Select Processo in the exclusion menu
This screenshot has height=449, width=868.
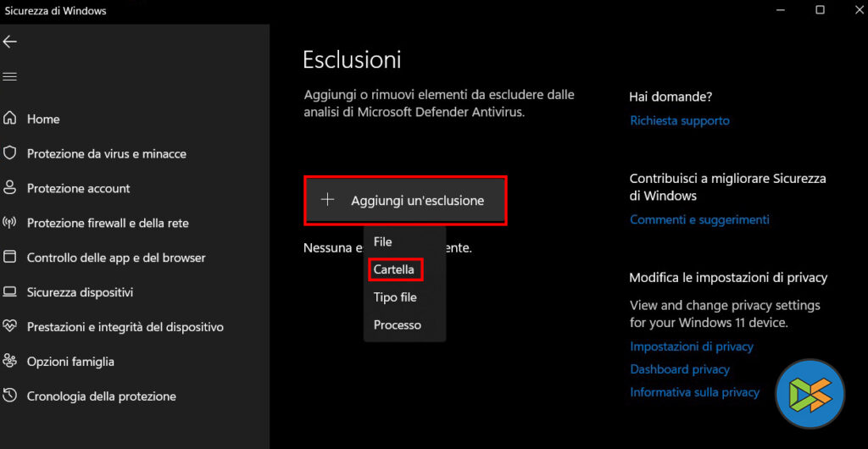[398, 324]
